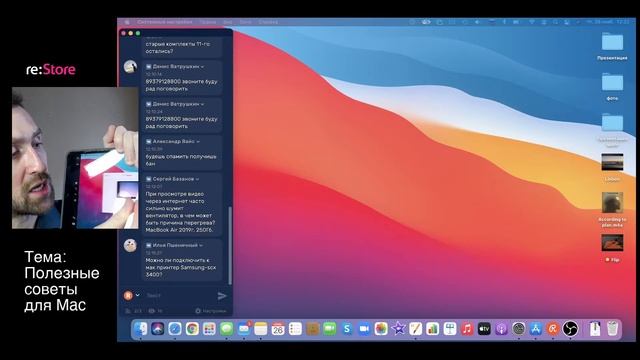
Task: Open Messages app in the Dock
Action: (227, 329)
